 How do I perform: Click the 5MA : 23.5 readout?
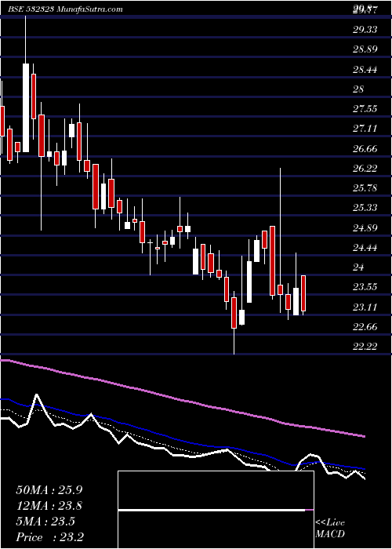point(45,522)
